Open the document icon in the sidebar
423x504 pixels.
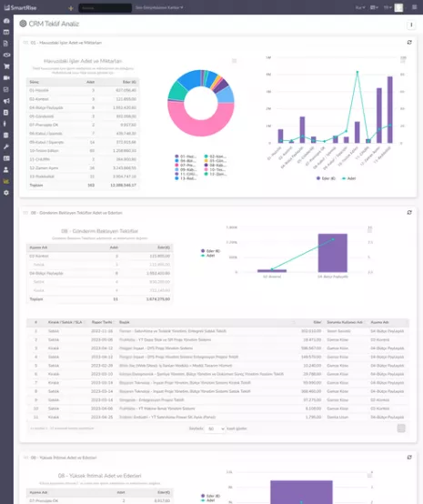pos(6,44)
